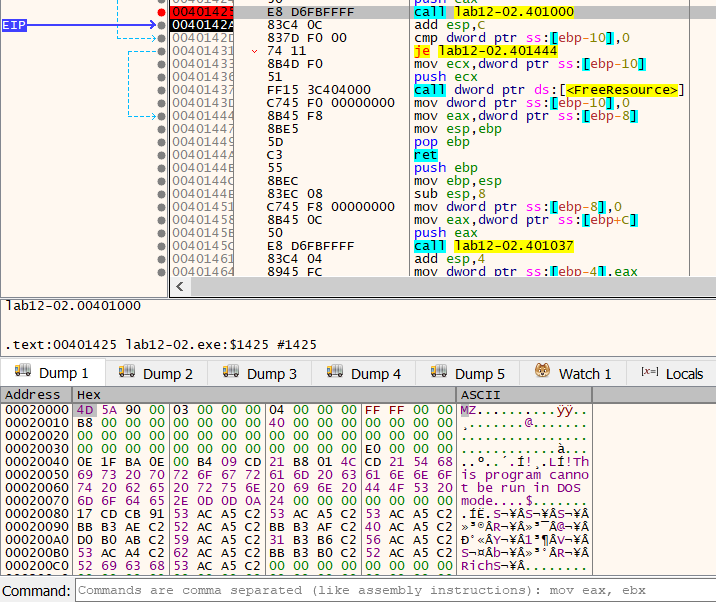This screenshot has height=602, width=716.
Task: Click the red jump arrow beside je instruction
Action: tap(255, 50)
